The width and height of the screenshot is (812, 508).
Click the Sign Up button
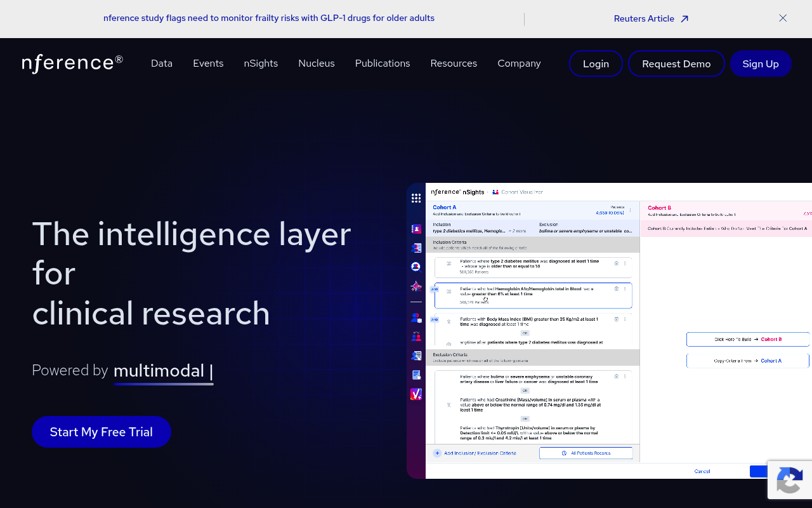[x=761, y=63]
